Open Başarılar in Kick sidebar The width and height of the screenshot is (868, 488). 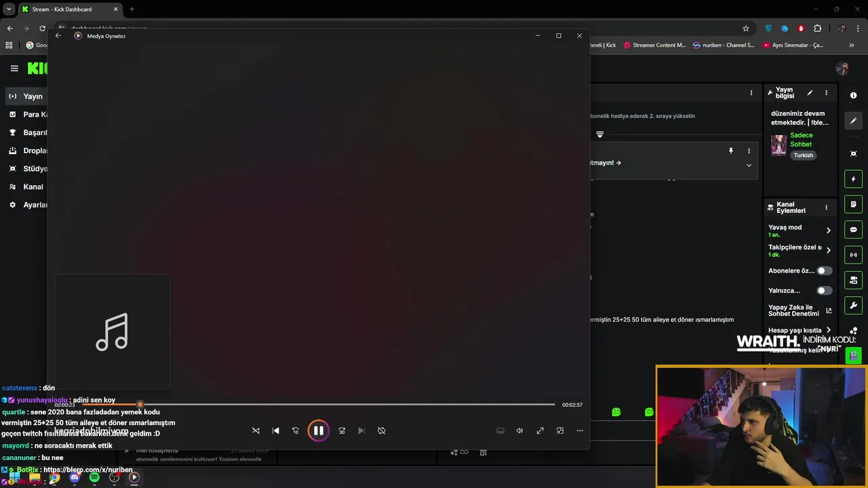pyautogui.click(x=27, y=133)
